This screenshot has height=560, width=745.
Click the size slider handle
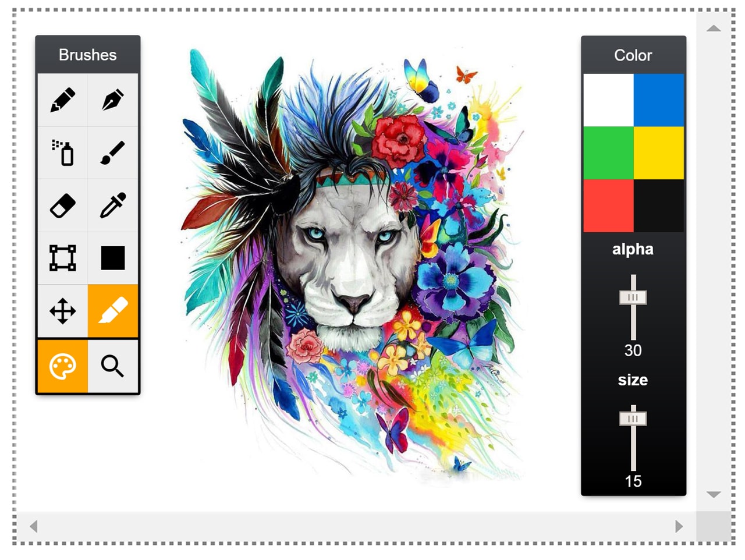click(x=633, y=419)
